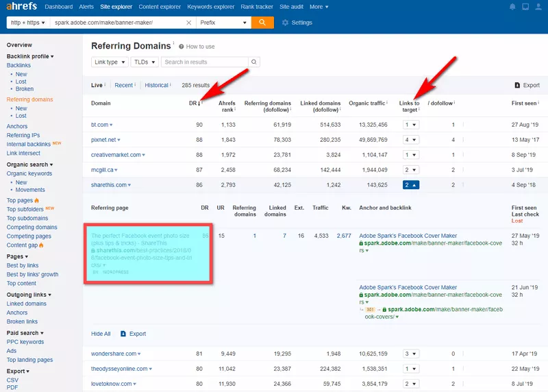Open the user account icon
This screenshot has width=548, height=392.
point(538,7)
